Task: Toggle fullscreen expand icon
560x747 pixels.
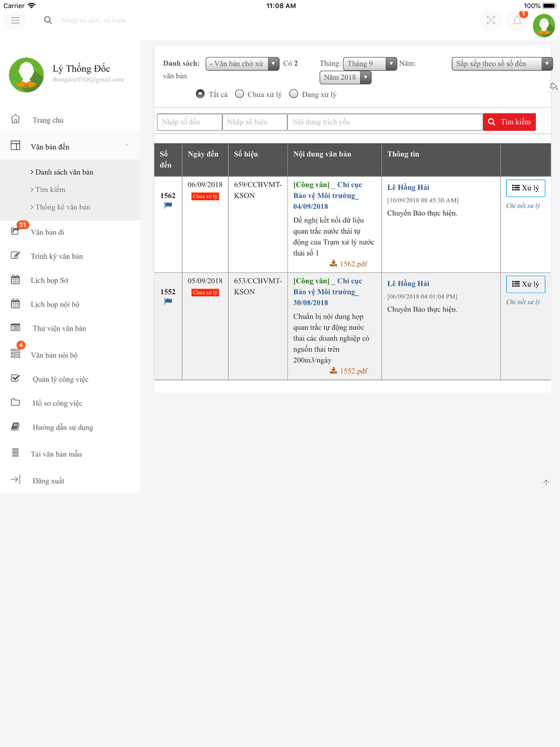Action: 491,21
